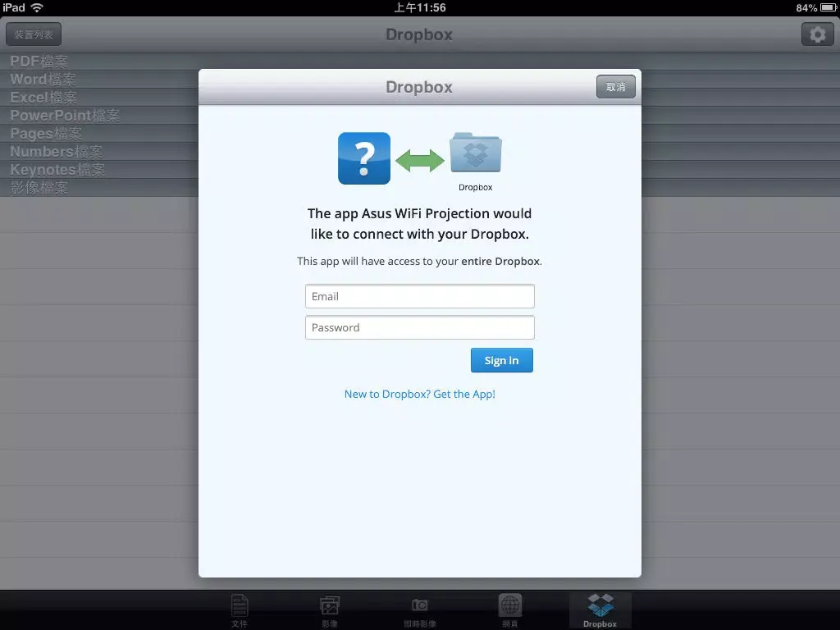840x630 pixels.
Task: Open the 'New to Dropbox? Get the App!' link
Action: click(419, 394)
